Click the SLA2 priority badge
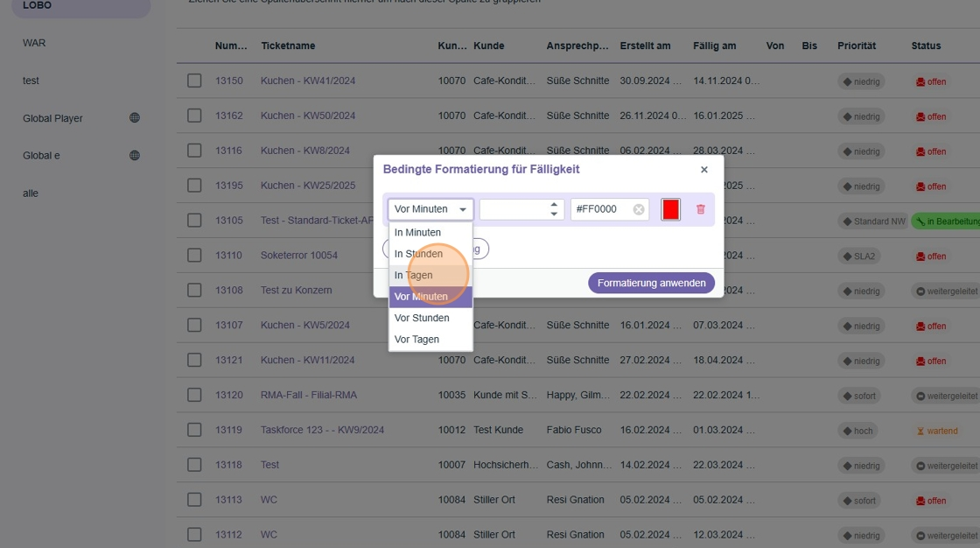Image resolution: width=980 pixels, height=548 pixels. point(858,256)
